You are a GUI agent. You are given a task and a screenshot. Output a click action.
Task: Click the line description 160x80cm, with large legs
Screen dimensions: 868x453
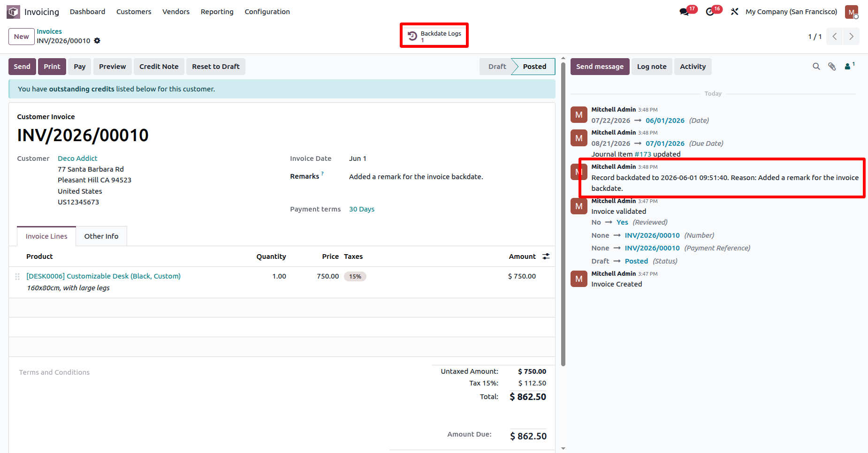[68, 288]
